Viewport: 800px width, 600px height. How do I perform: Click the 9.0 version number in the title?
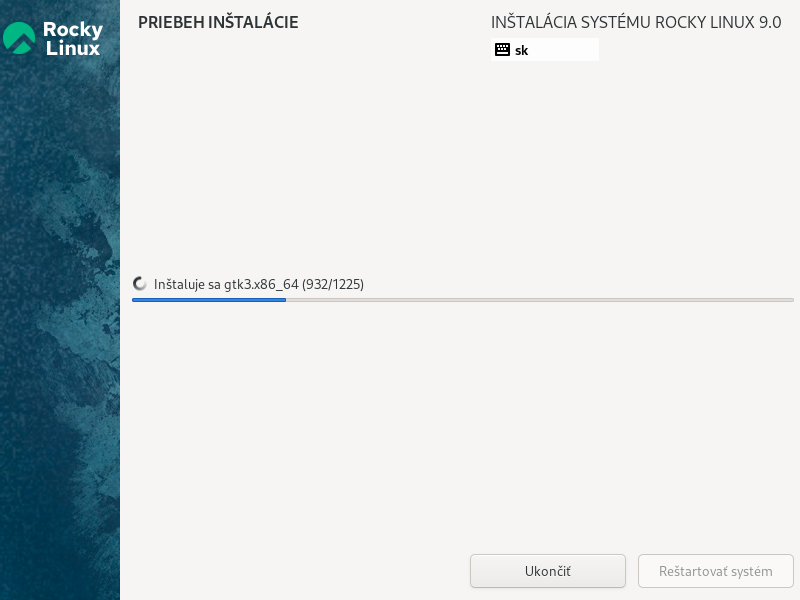(769, 22)
